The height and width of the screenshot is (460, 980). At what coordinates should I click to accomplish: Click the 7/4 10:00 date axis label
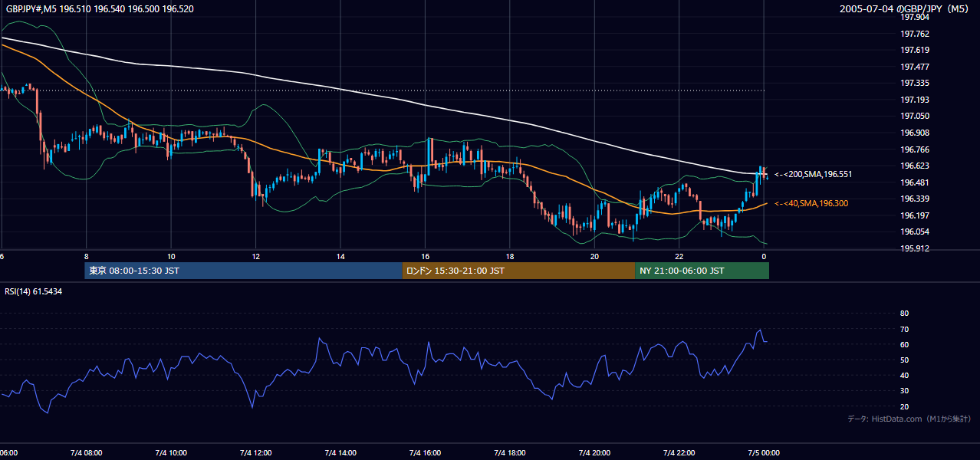click(170, 452)
